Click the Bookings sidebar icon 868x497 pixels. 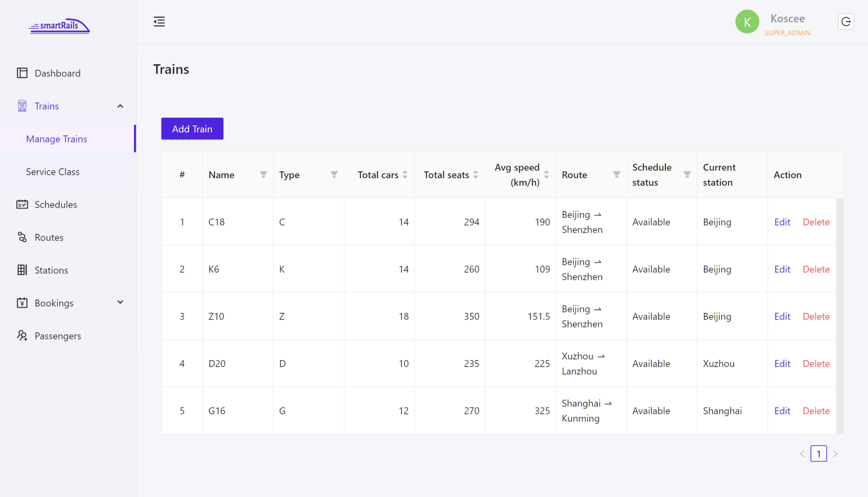(22, 302)
